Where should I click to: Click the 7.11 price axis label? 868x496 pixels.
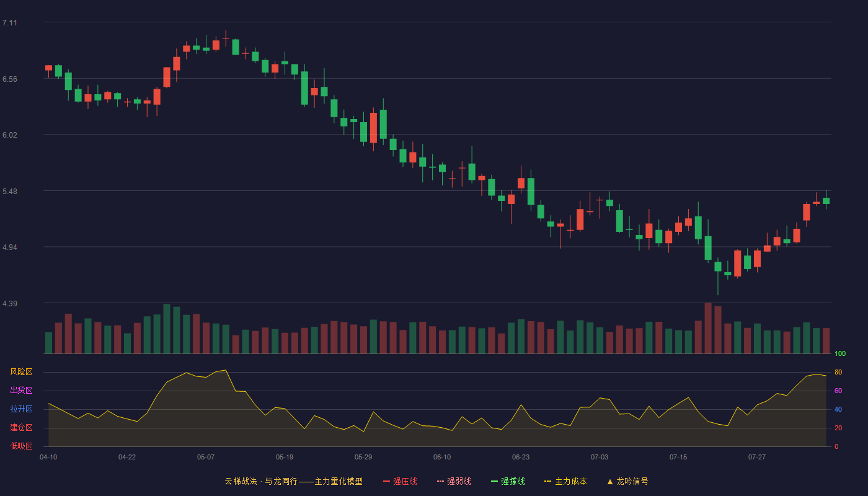pos(10,23)
